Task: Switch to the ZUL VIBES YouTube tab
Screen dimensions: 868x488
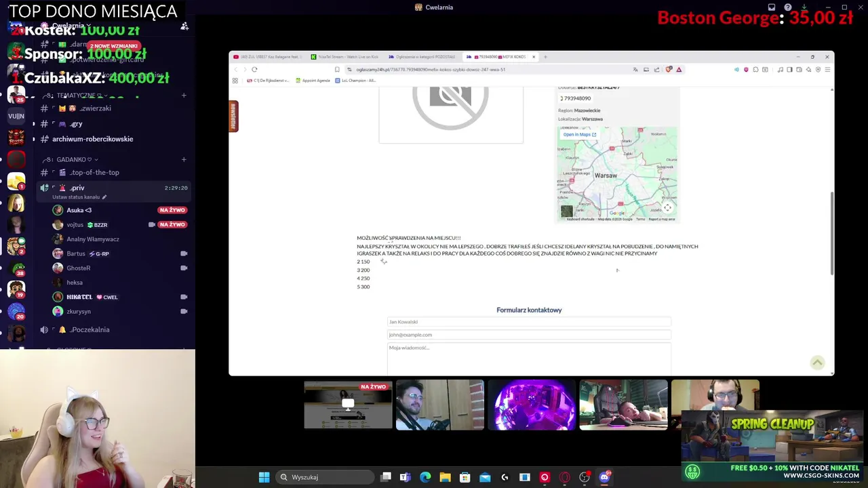Action: 267,57
